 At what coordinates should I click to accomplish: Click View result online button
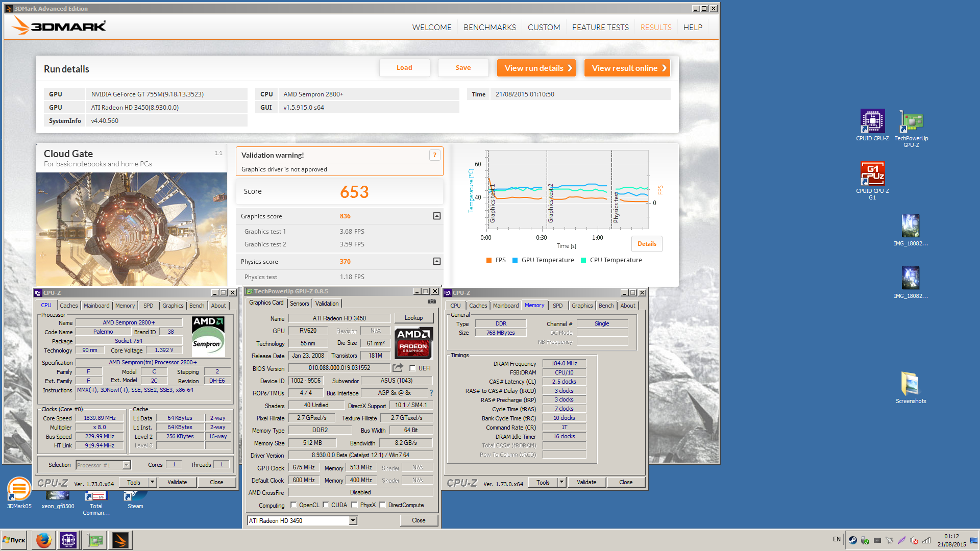[x=627, y=68]
